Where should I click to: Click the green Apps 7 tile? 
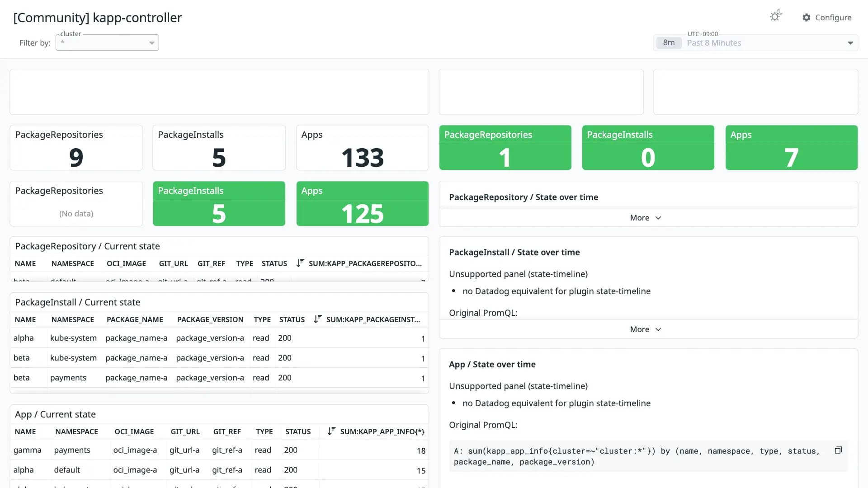tap(791, 147)
